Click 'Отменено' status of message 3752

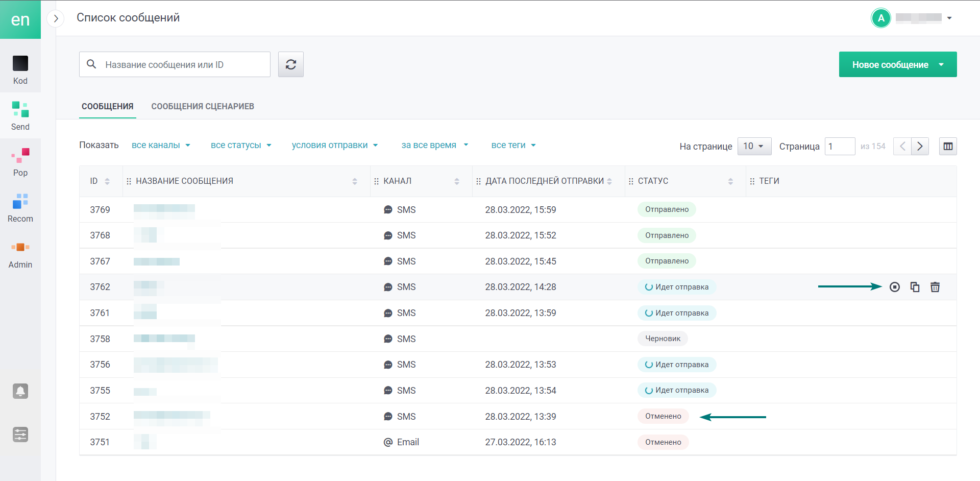pyautogui.click(x=663, y=416)
